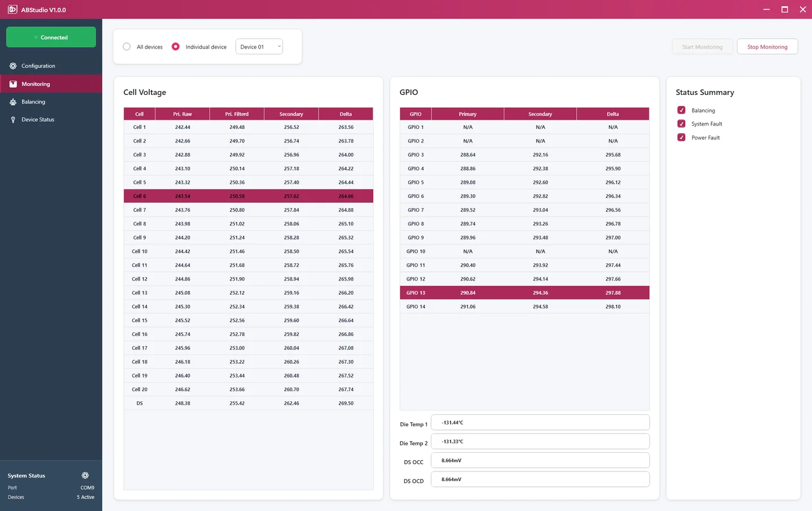Viewport: 812px width, 511px height.
Task: Click the Stop Monitoring button
Action: click(x=767, y=47)
